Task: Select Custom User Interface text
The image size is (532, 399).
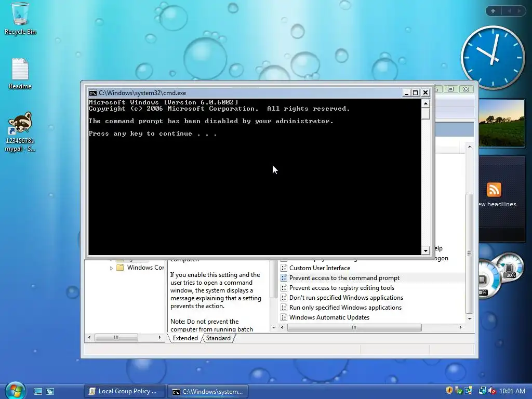Action: click(320, 268)
